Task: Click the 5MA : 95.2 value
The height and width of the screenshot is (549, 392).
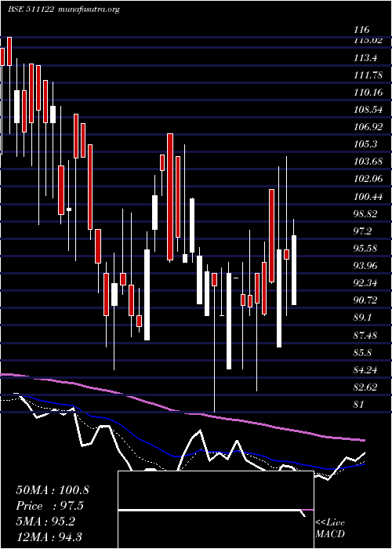Action: [45, 522]
